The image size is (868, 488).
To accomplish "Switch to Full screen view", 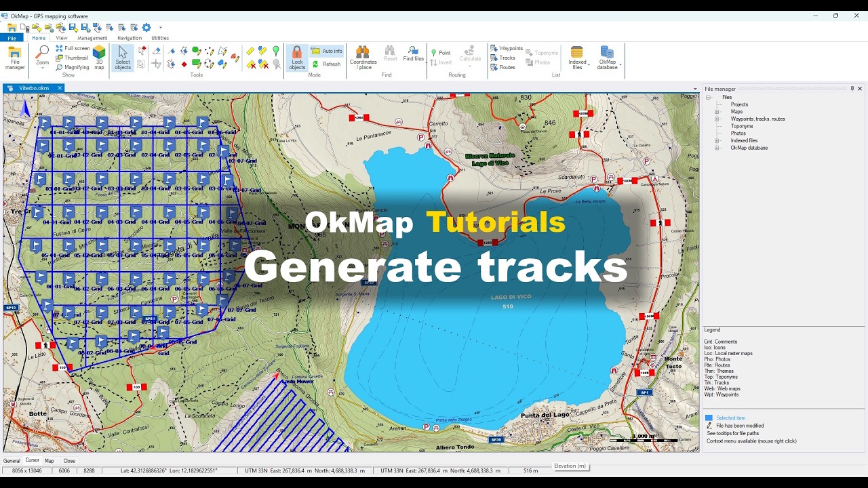I will [73, 49].
